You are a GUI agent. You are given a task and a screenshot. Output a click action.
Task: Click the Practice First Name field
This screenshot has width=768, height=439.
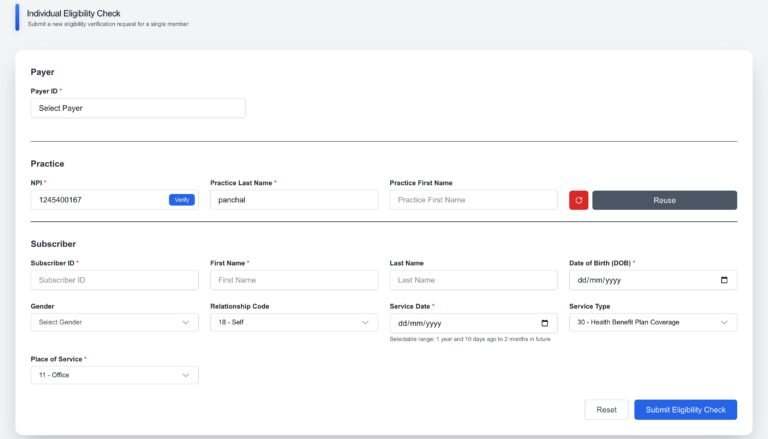pos(474,200)
